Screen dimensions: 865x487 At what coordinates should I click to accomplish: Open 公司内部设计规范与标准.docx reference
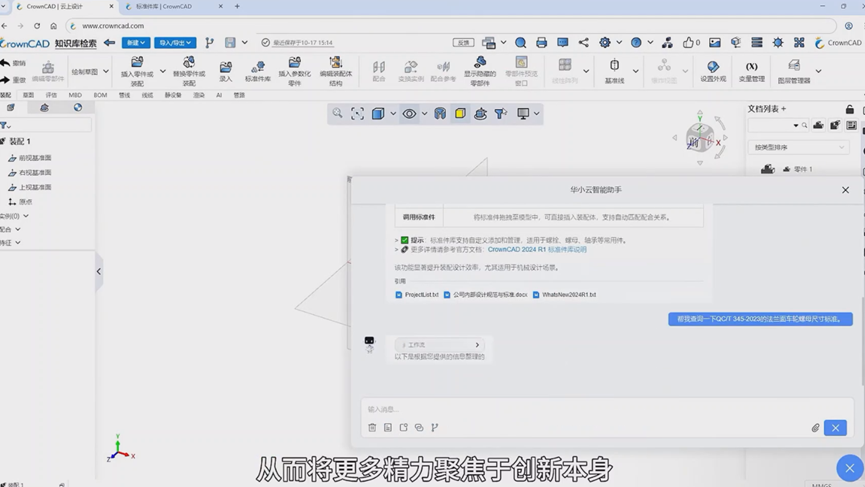click(x=485, y=295)
